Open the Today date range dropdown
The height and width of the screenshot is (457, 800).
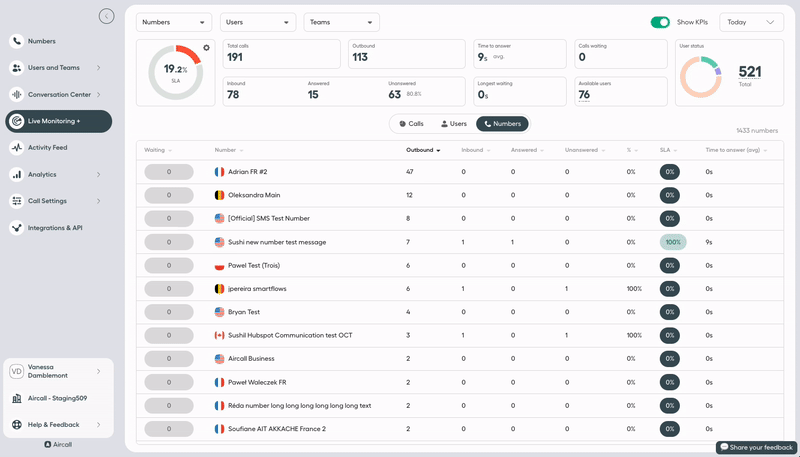click(751, 22)
